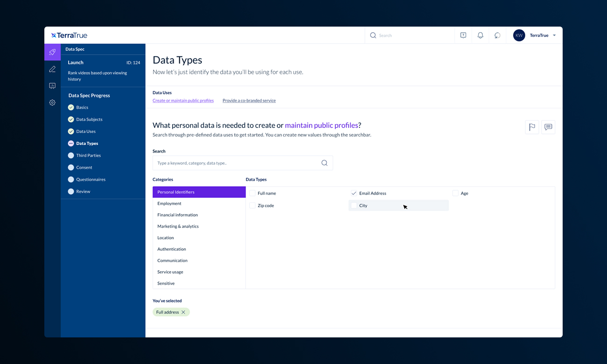The image size is (607, 364).
Task: Open Provide a co-branded service link
Action: 249,101
